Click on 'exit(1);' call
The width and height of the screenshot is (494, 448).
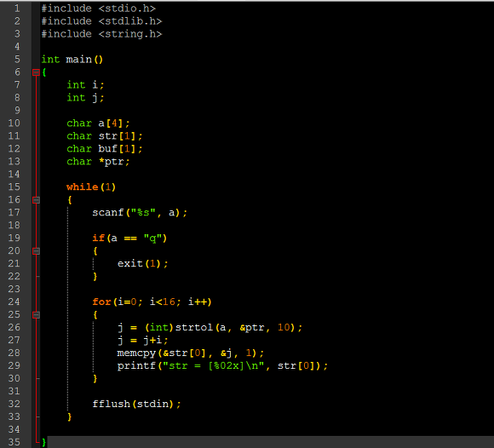(x=143, y=263)
